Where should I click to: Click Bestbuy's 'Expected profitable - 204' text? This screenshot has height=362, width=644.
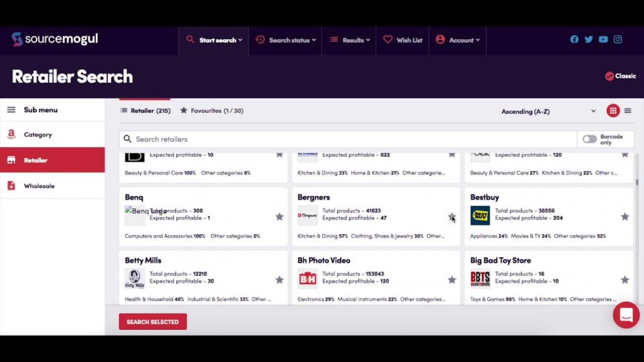coord(529,218)
